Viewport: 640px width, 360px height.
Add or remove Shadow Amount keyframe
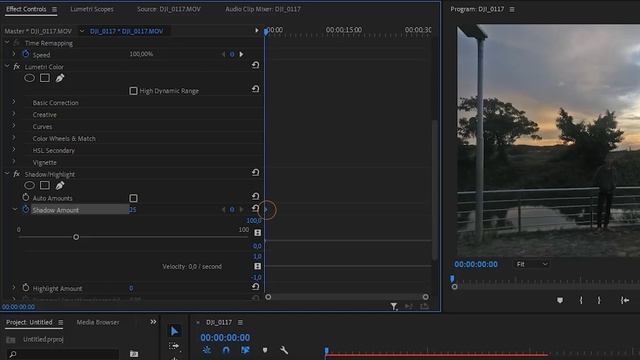(x=232, y=209)
